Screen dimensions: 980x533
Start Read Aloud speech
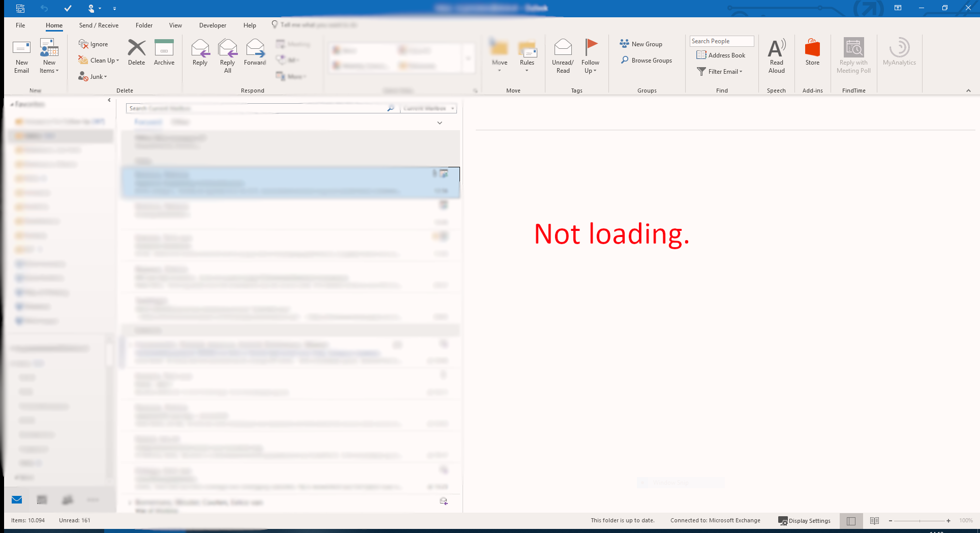776,56
